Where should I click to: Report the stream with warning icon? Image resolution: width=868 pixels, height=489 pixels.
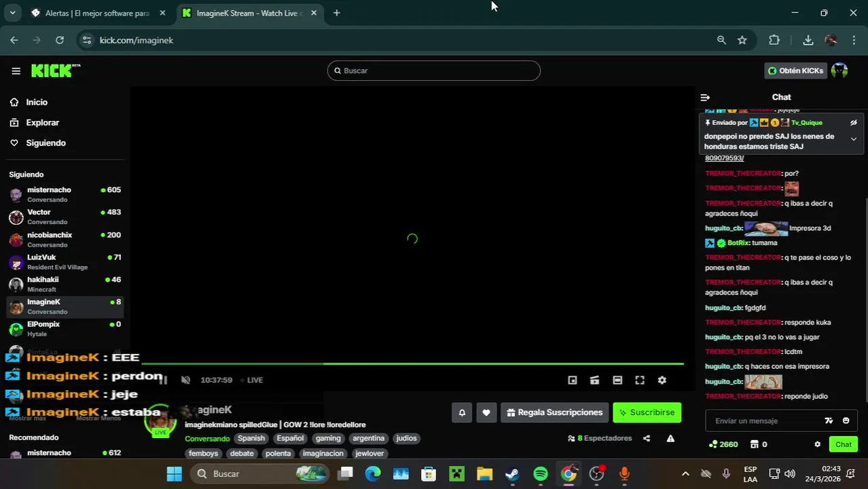pyautogui.click(x=670, y=439)
